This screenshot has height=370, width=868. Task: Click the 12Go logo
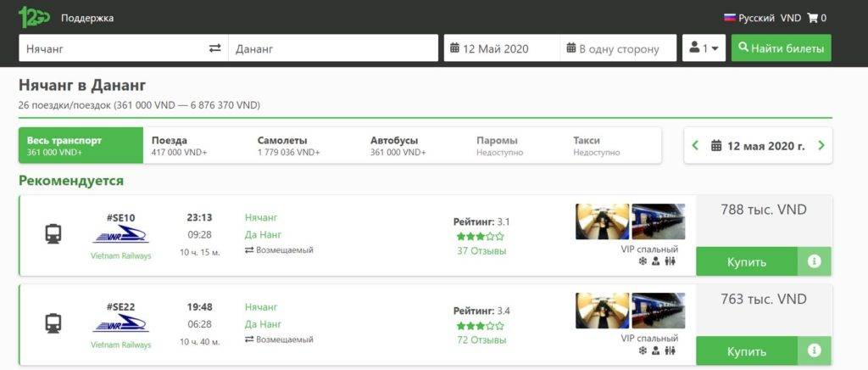click(x=34, y=17)
